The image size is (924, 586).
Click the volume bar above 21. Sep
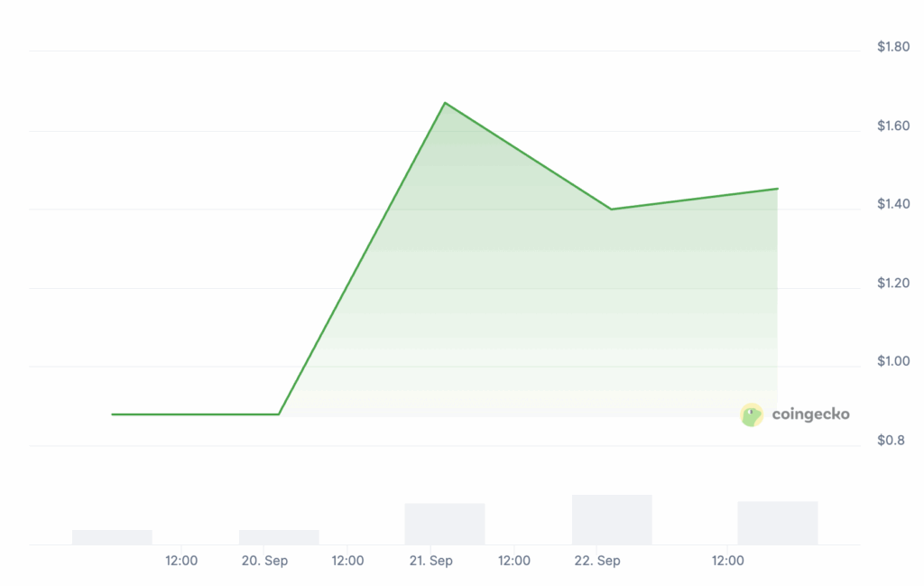pos(445,524)
